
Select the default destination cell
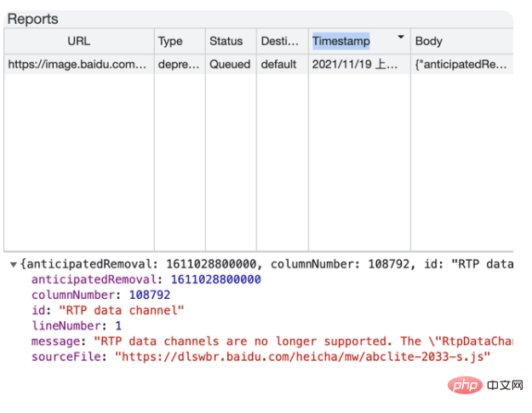point(283,64)
